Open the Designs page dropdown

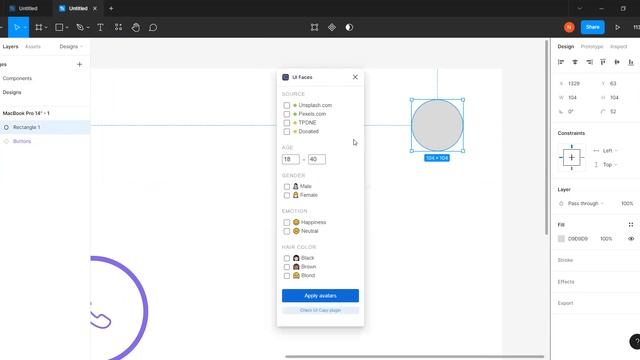coord(71,47)
